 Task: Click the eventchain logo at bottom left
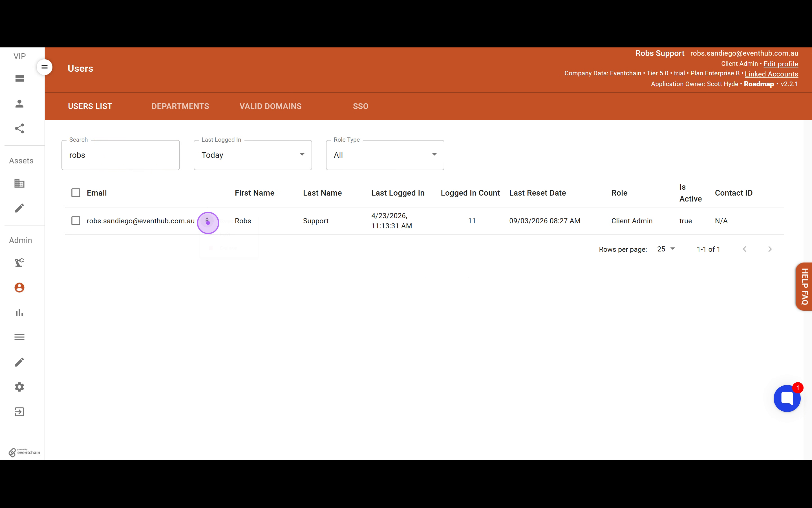click(24, 452)
